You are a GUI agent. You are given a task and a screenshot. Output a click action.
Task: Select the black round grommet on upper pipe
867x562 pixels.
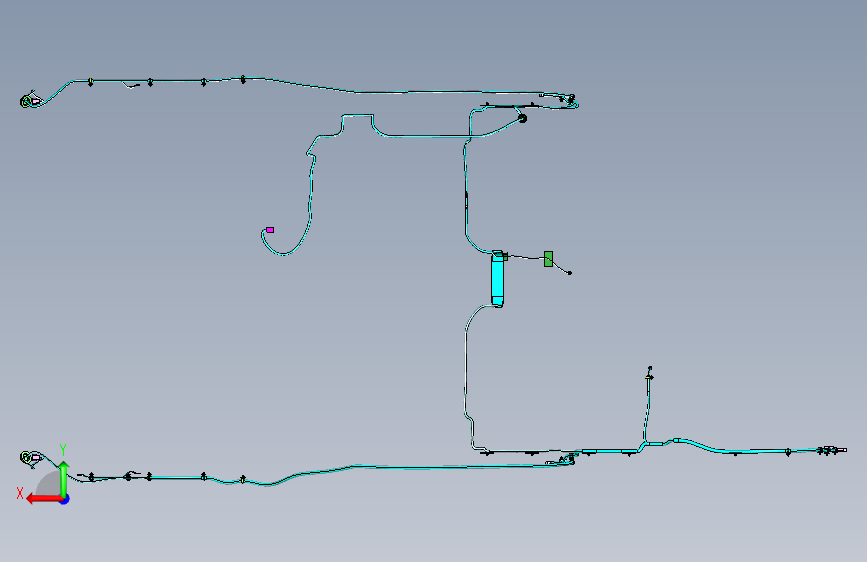click(523, 118)
